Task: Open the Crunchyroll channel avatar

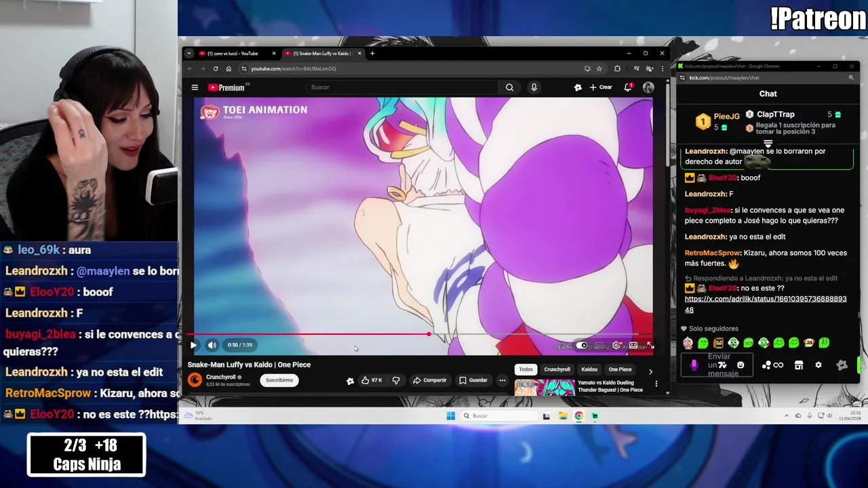Action: point(195,380)
